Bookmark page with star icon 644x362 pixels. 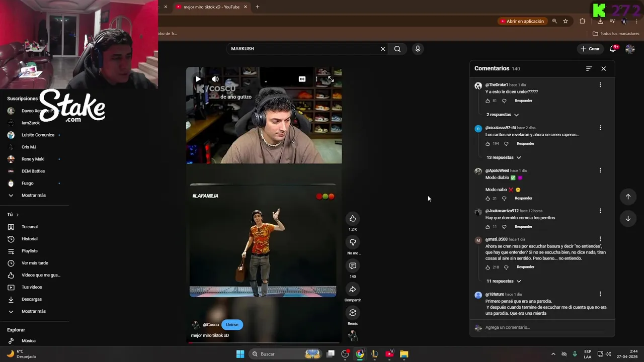(566, 21)
